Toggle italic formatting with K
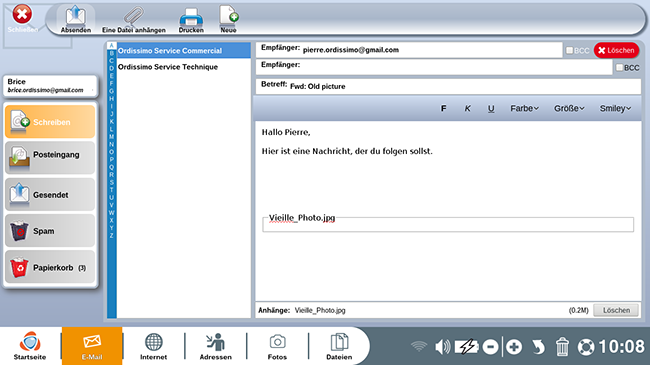Screen dimensions: 650x365 (x=467, y=108)
